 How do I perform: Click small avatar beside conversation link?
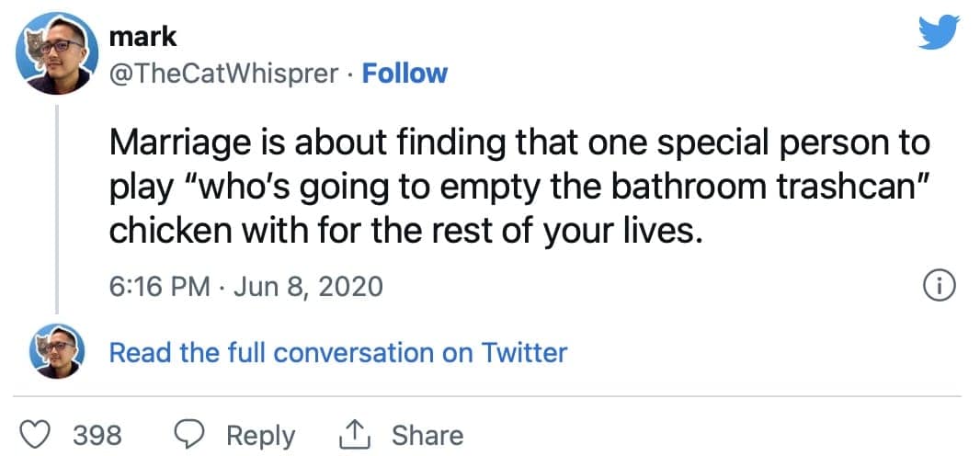pyautogui.click(x=57, y=351)
